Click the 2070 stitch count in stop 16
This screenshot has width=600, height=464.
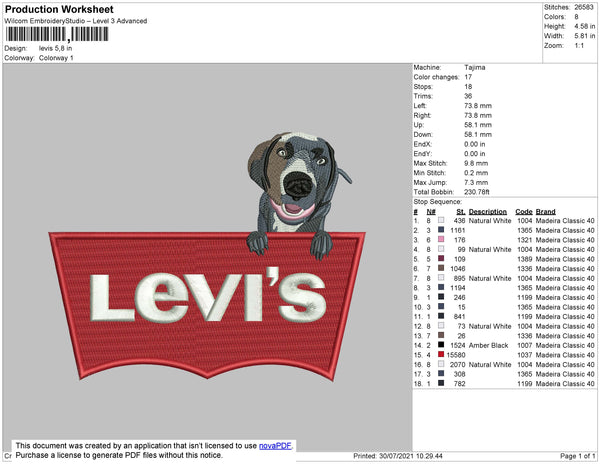[457, 365]
